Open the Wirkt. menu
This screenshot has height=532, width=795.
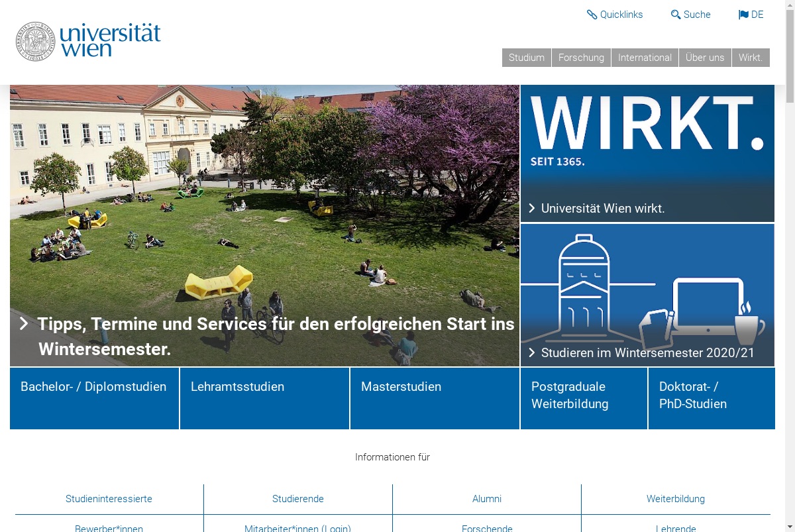pos(751,58)
